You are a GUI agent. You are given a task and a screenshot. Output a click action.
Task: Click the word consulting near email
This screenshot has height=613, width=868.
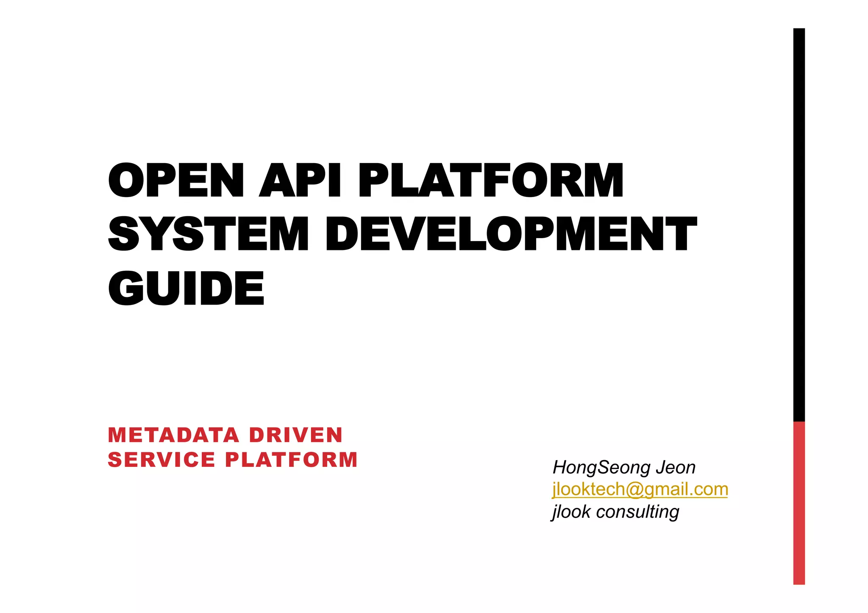pyautogui.click(x=637, y=511)
